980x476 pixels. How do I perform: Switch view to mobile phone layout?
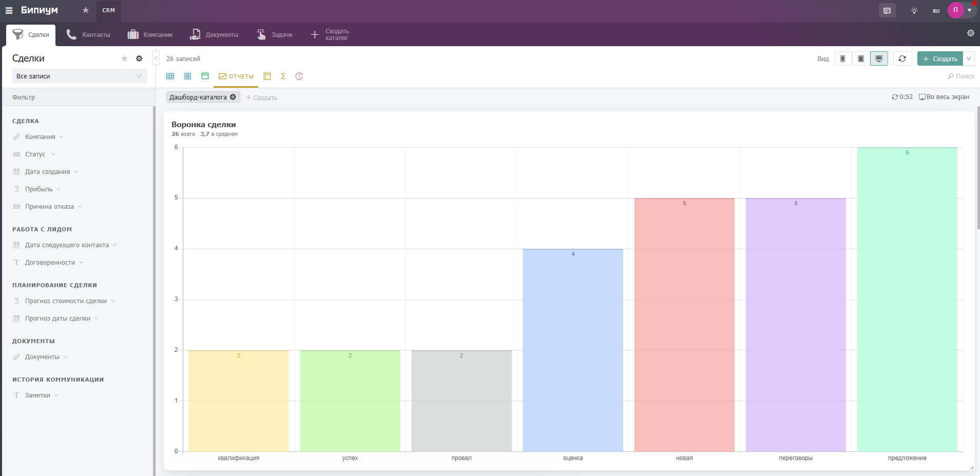coord(843,59)
